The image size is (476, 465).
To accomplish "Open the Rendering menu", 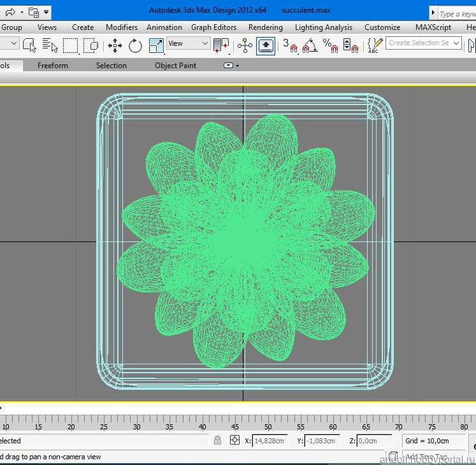I will point(265,27).
